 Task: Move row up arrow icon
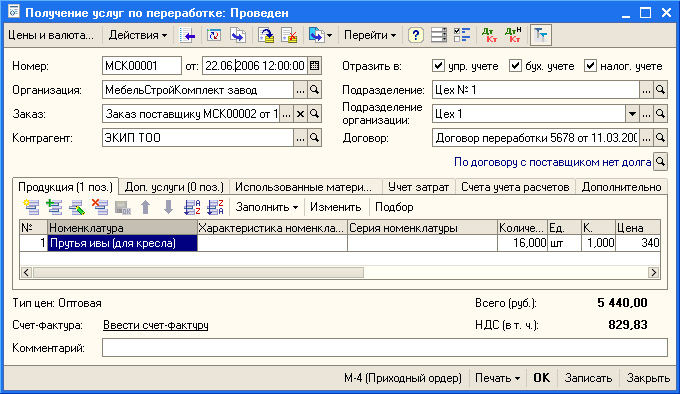tap(146, 207)
